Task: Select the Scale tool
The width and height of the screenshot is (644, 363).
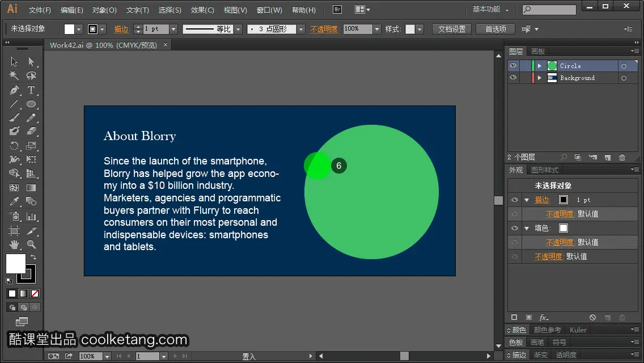Action: 31,146
